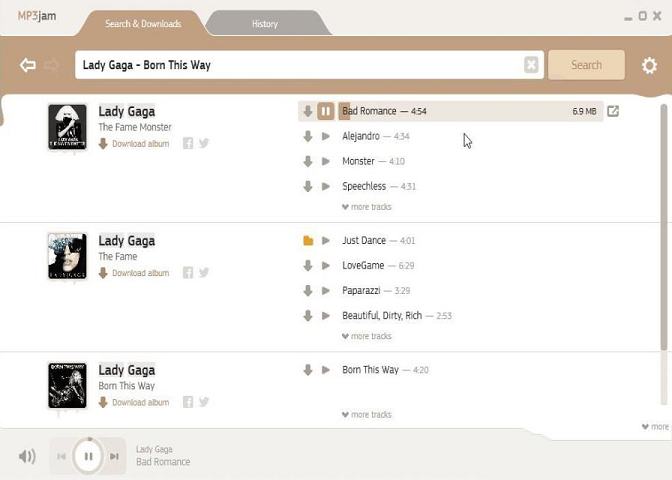Image resolution: width=672 pixels, height=480 pixels.
Task: Open the Just Dance download folder
Action: tap(308, 241)
